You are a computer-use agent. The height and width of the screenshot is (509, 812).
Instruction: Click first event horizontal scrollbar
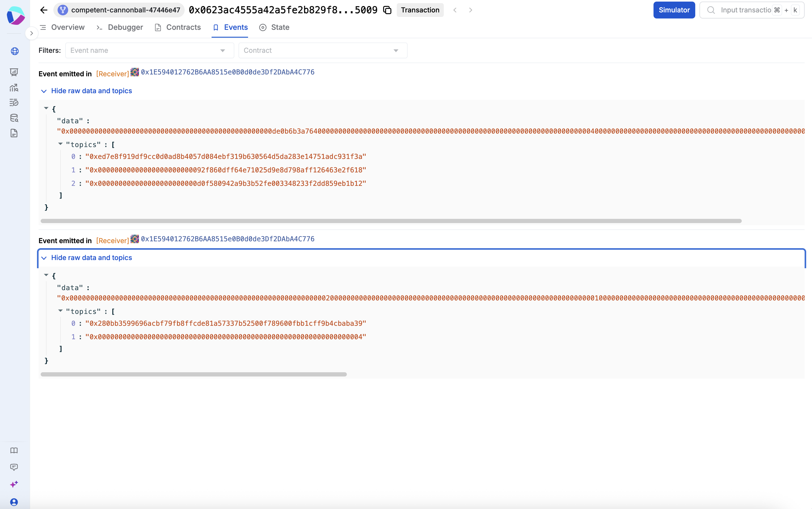click(x=391, y=221)
